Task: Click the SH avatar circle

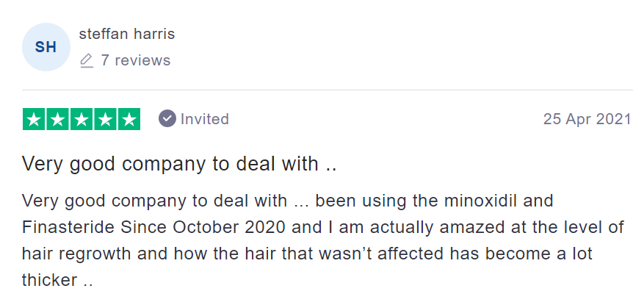Action: coord(46,47)
